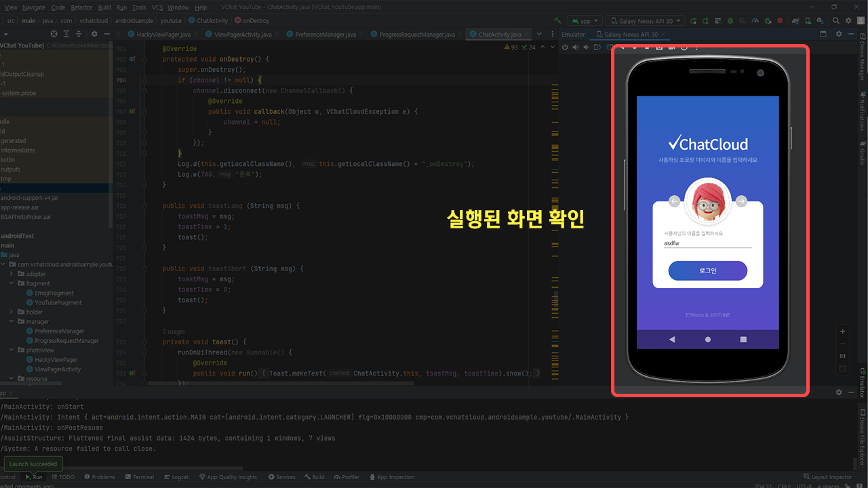
Task: Click the emulator zoom in plus button
Action: point(842,331)
